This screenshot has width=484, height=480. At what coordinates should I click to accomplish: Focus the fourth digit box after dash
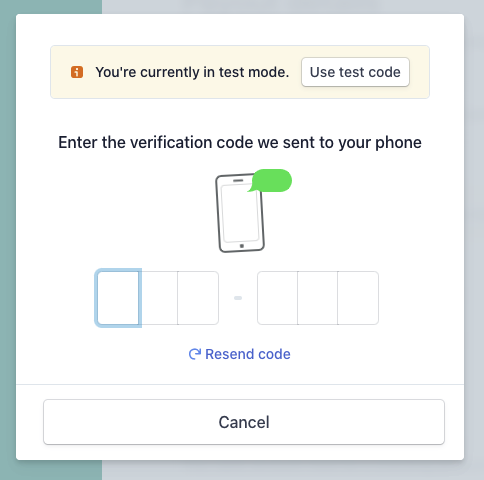pyautogui.click(x=277, y=298)
